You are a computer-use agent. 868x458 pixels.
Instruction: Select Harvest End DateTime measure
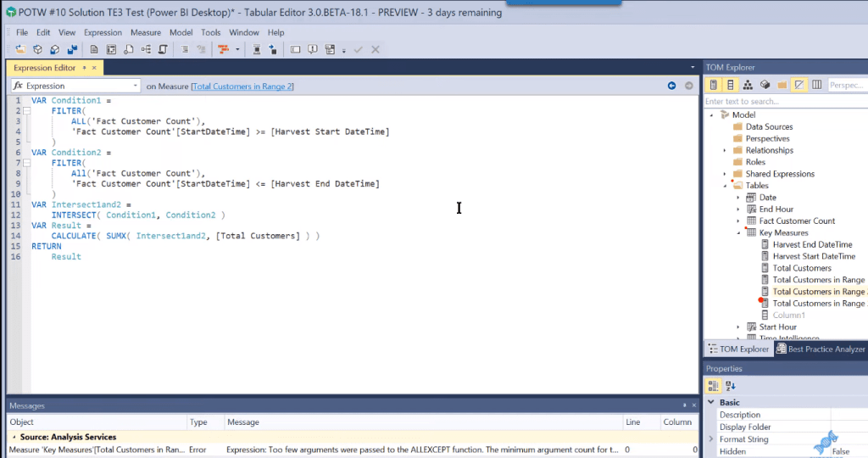click(812, 244)
